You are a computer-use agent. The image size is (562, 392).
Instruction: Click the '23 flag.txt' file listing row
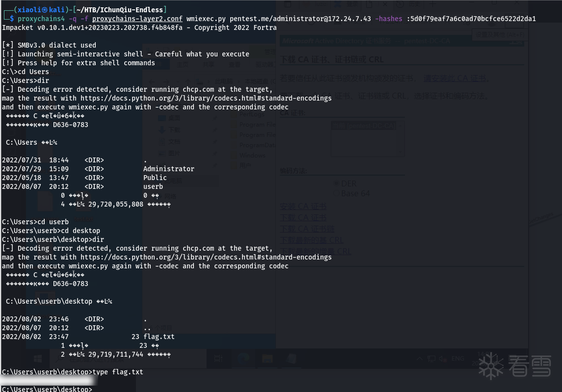point(88,337)
